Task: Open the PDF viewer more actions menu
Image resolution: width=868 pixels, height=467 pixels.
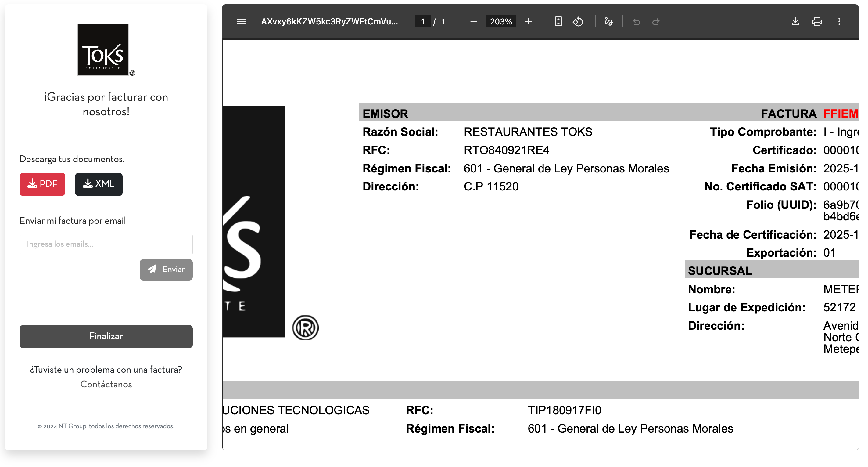Action: coord(839,22)
